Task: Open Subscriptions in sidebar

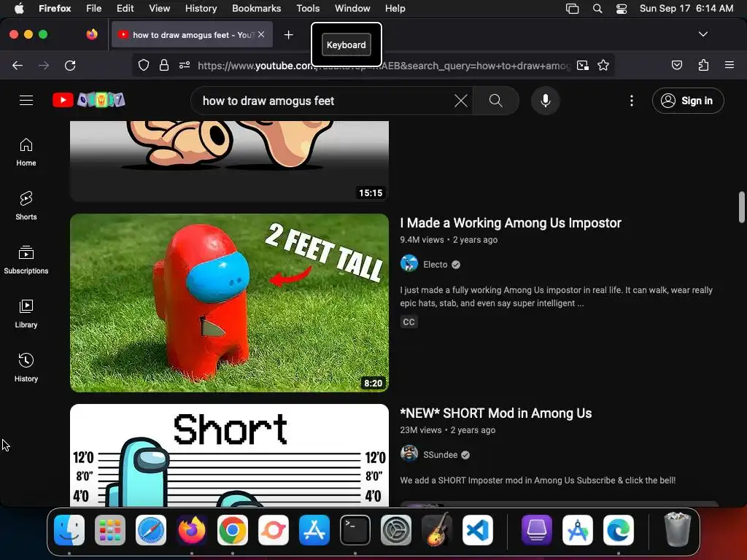Action: coord(26,260)
